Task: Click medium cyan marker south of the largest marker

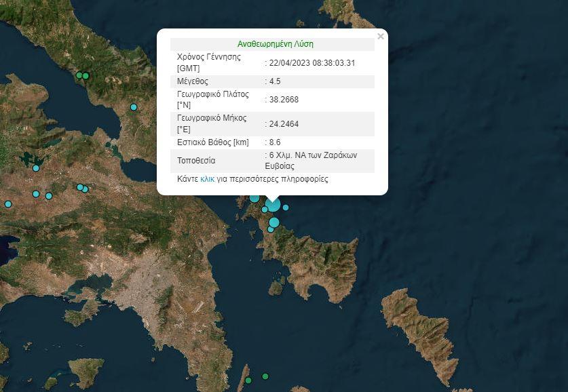Action: coord(274,222)
